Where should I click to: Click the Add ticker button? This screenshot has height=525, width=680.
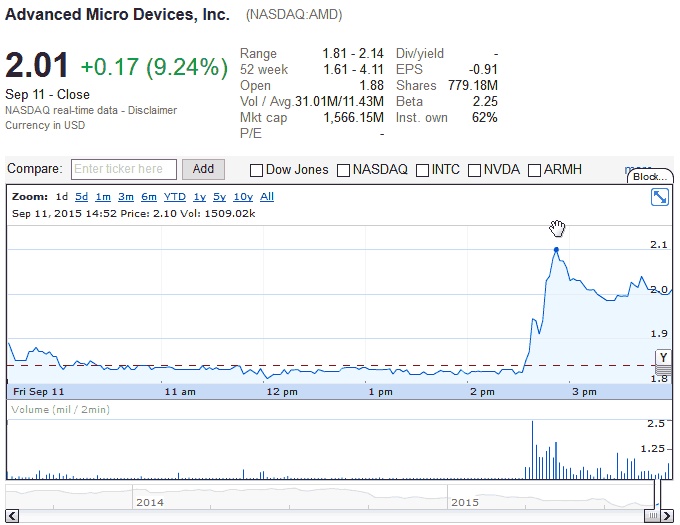[203, 169]
